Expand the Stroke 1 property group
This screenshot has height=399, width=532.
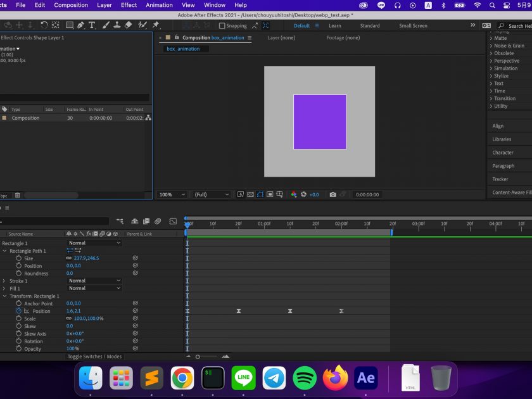point(4,281)
